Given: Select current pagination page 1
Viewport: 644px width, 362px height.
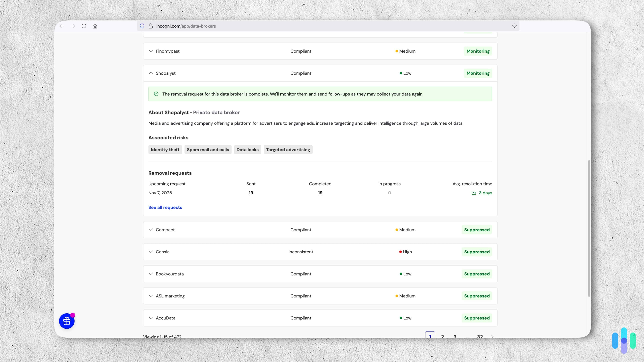Looking at the screenshot, I should (x=430, y=335).
